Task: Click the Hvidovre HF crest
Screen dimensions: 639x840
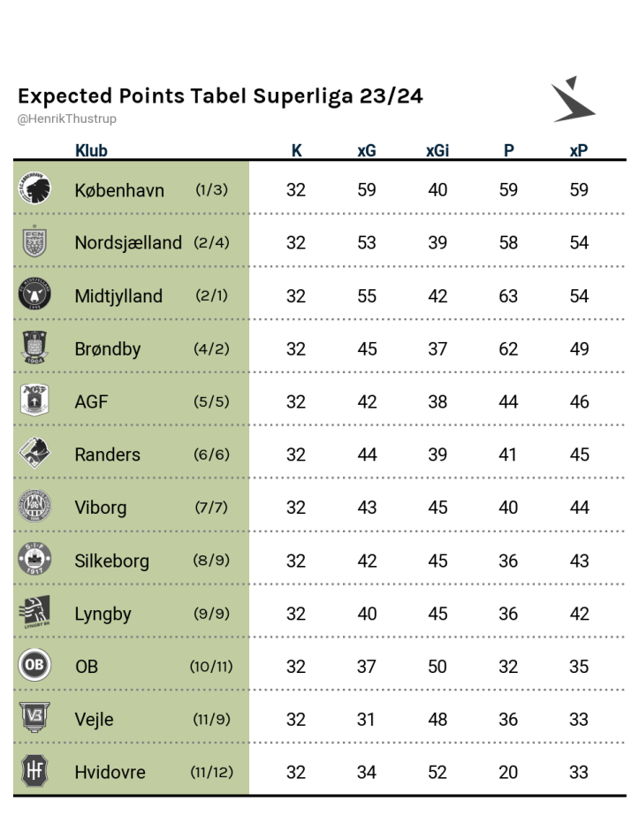Action: (x=34, y=770)
